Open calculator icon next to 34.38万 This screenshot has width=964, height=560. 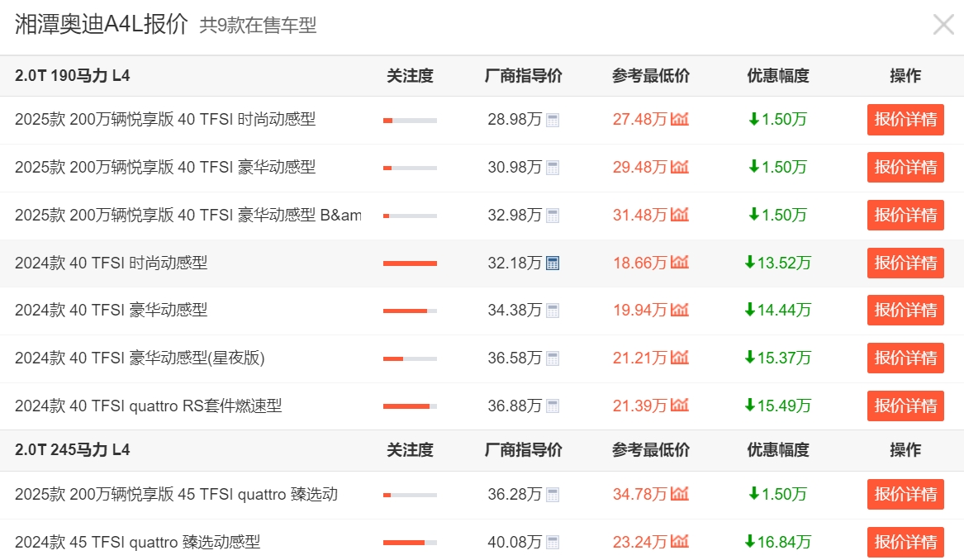(553, 311)
